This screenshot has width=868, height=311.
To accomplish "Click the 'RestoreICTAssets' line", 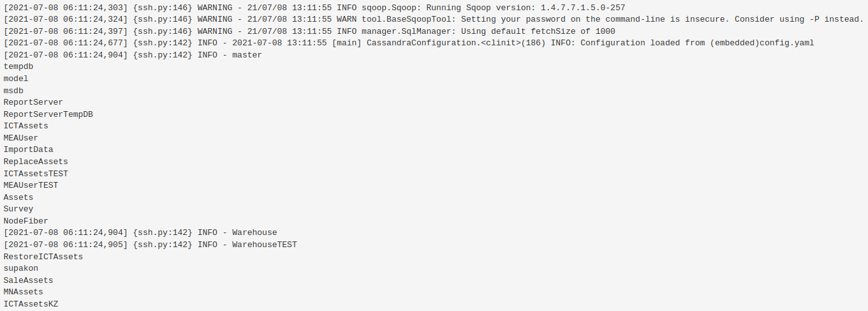I will (43, 257).
